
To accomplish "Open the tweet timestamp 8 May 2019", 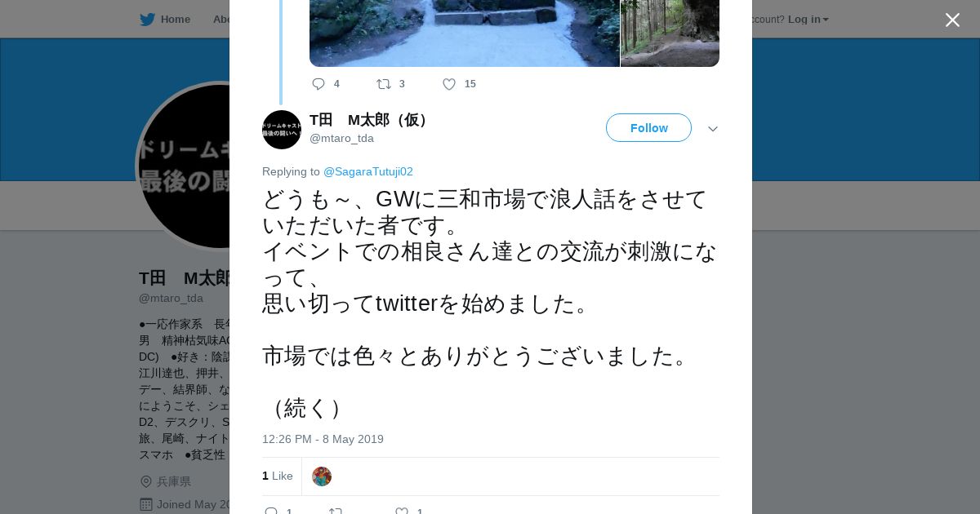I will 323,439.
